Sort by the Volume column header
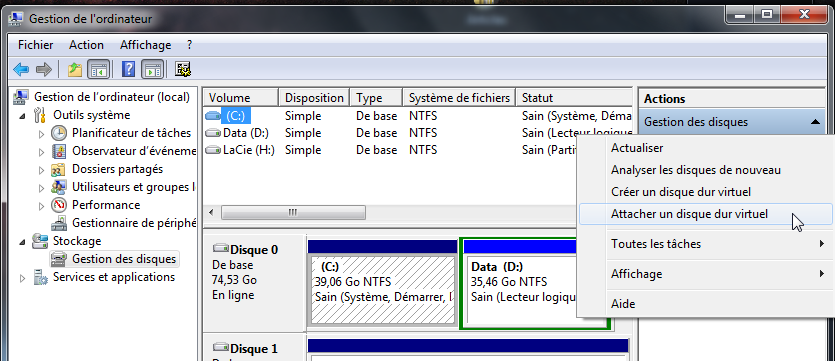 click(x=241, y=98)
